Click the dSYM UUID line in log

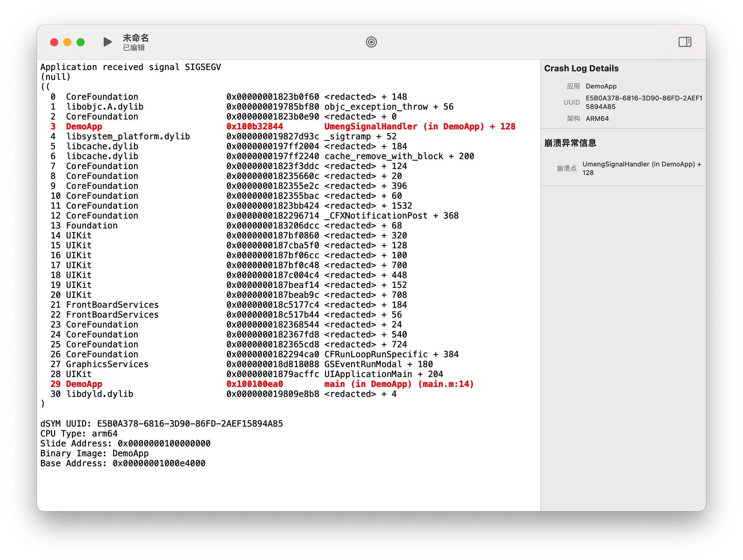point(161,424)
